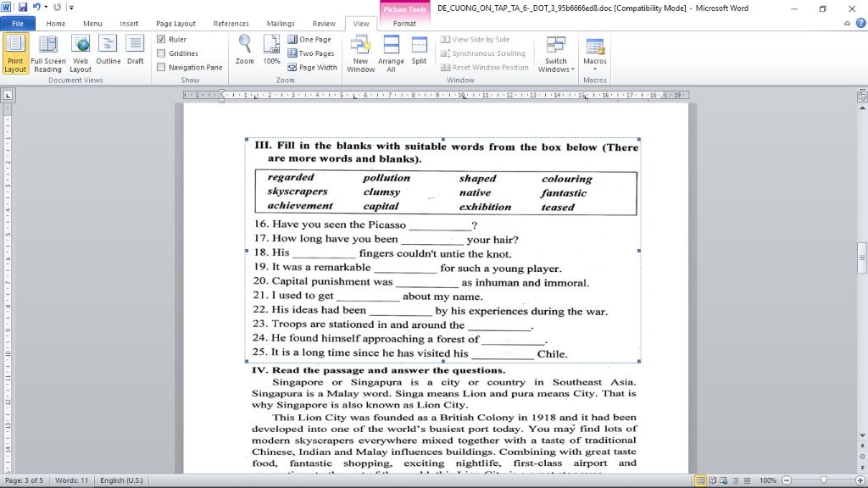Open the Picture Tools Format tab
The height and width of the screenshot is (488, 868).
(404, 23)
